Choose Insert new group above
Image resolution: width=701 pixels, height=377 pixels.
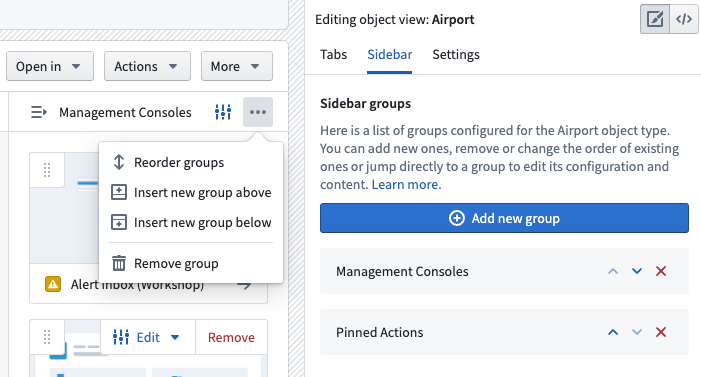[191, 192]
